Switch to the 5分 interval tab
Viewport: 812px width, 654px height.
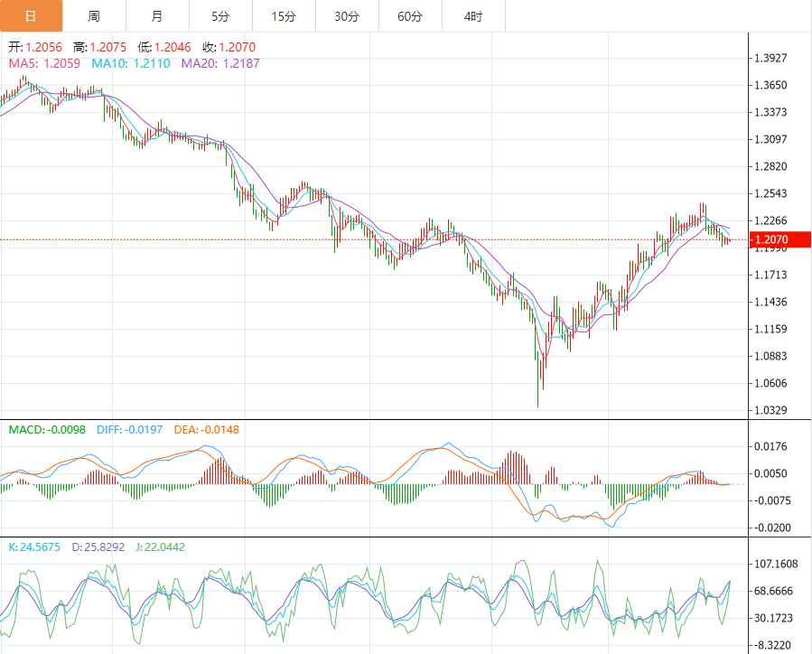click(x=220, y=16)
